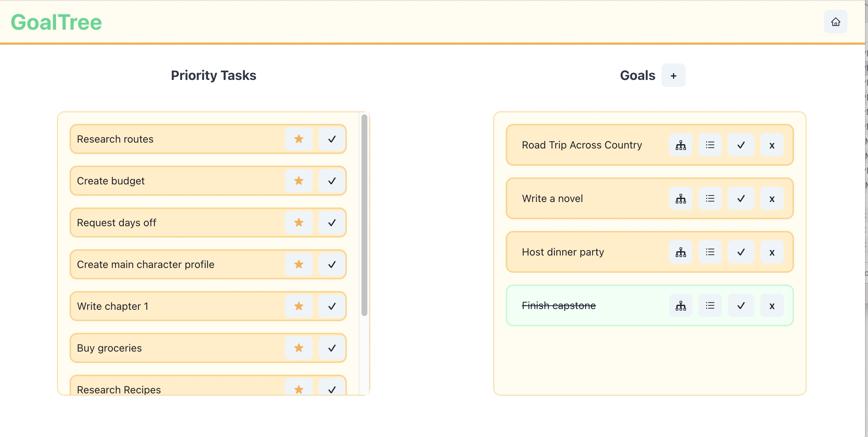Open tree view for Road Trip Across Country
Screen dimensions: 868x437
point(680,145)
